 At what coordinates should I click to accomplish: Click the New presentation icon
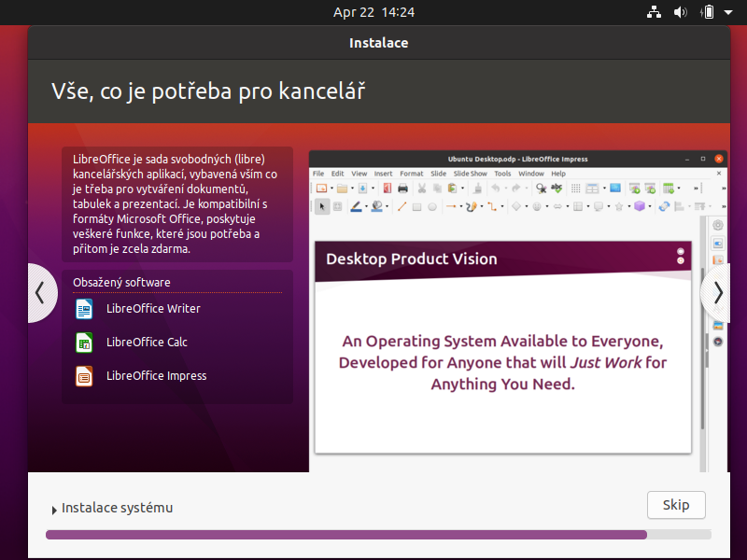click(x=321, y=189)
